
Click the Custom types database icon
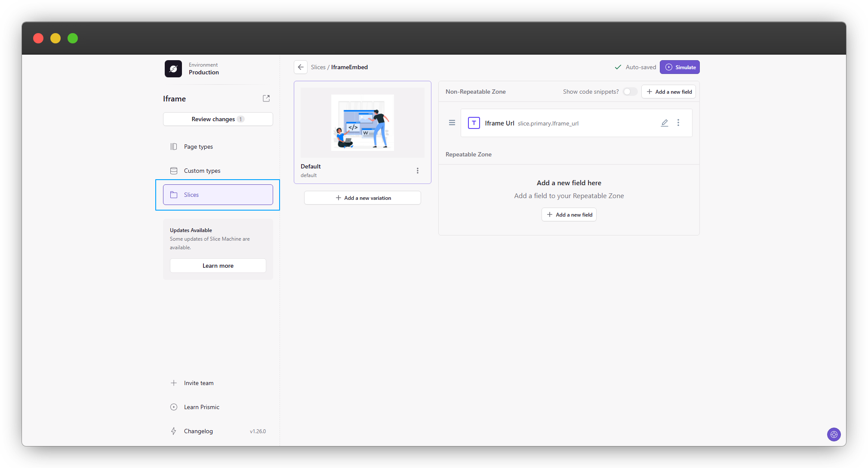174,171
